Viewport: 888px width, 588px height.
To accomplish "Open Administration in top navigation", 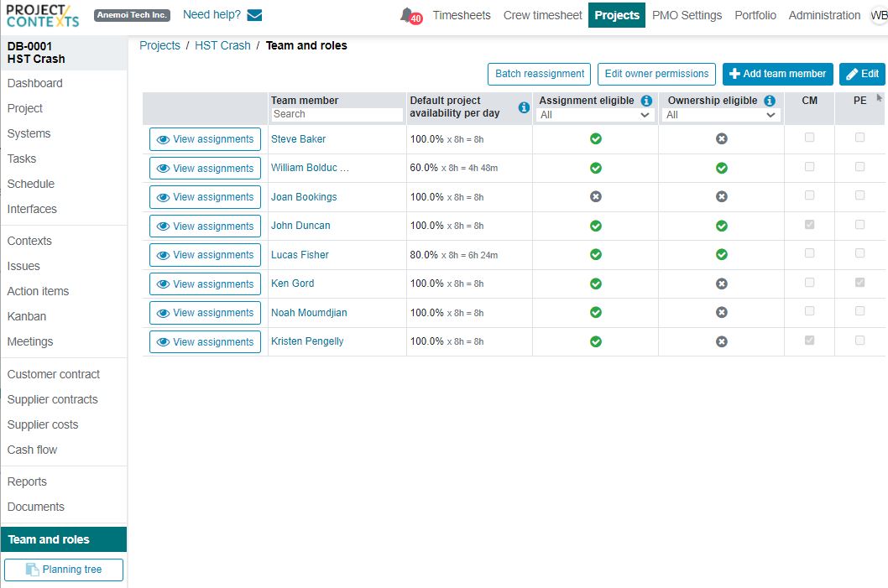I will 824,15.
